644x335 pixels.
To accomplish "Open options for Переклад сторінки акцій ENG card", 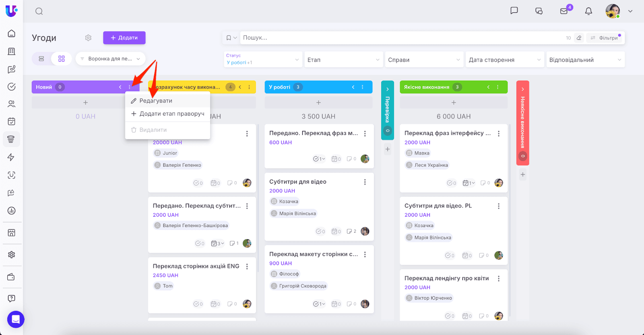I will [x=247, y=267].
